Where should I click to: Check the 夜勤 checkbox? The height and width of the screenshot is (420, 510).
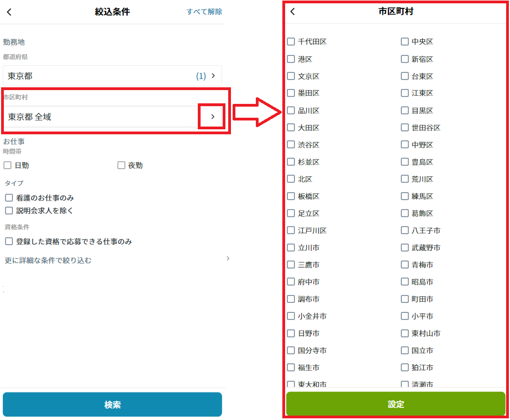click(x=122, y=165)
